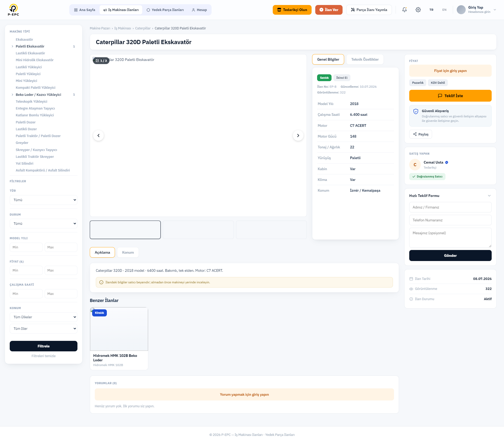Click Parça İlanı Yayınla button
This screenshot has width=504, height=443.
369,10
